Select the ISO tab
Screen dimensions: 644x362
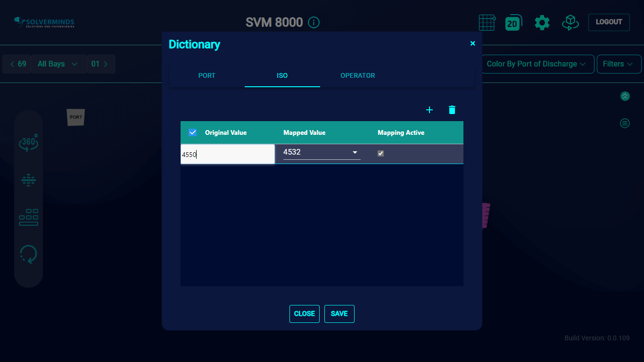[x=282, y=75]
